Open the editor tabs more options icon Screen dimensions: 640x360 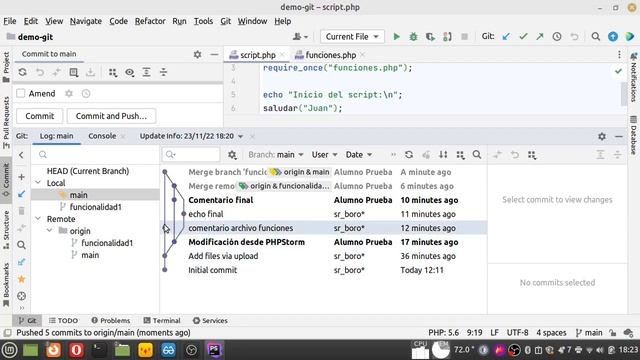619,54
